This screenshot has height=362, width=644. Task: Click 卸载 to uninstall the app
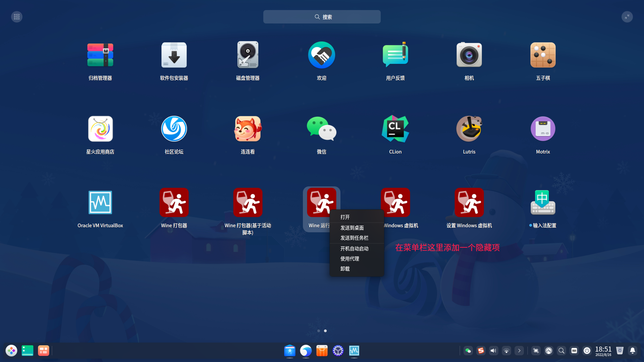[345, 269]
